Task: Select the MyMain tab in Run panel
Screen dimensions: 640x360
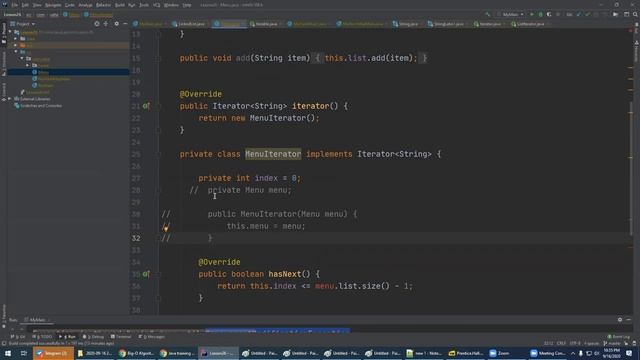Action: point(37,320)
